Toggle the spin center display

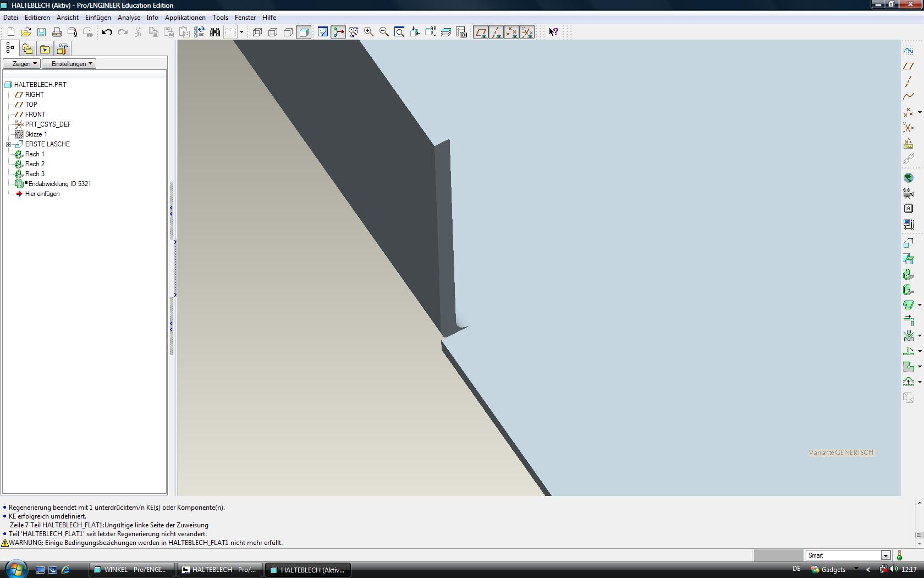point(338,32)
